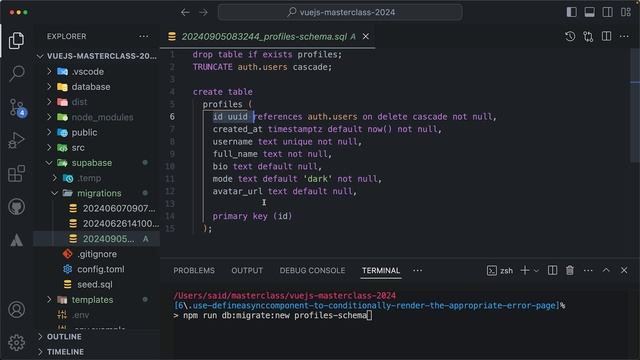Image resolution: width=640 pixels, height=360 pixels.
Task: Split the editor to the right
Action: [607, 36]
